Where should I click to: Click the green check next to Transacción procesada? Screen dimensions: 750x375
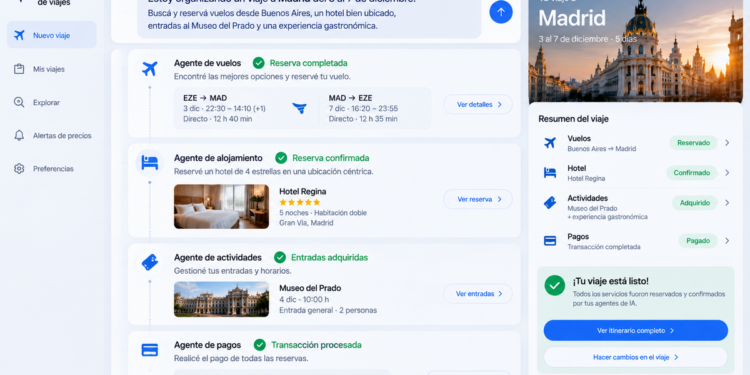coord(260,345)
